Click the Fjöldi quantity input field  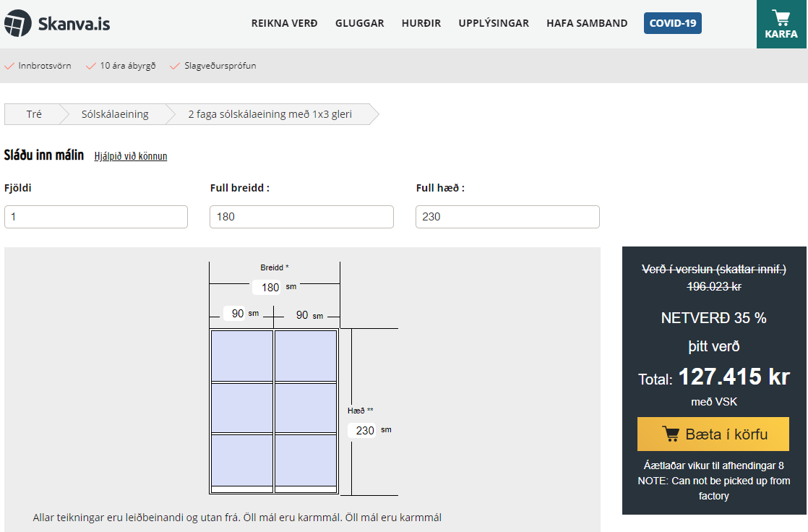point(96,217)
